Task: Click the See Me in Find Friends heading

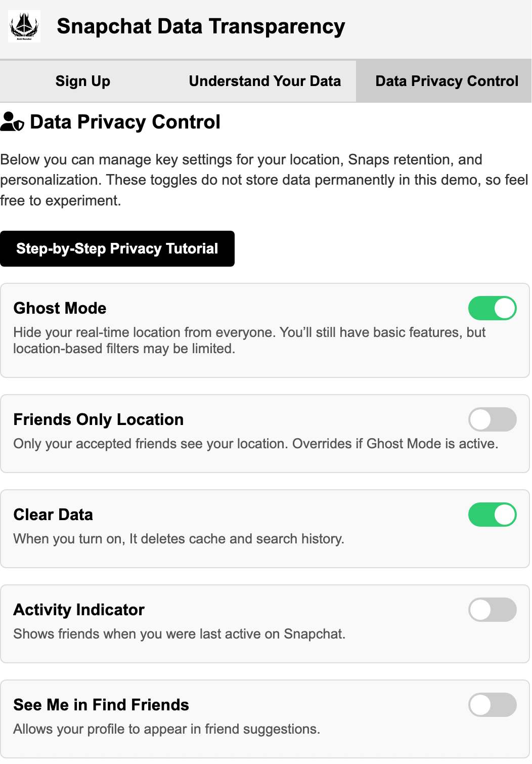Action: (x=101, y=704)
